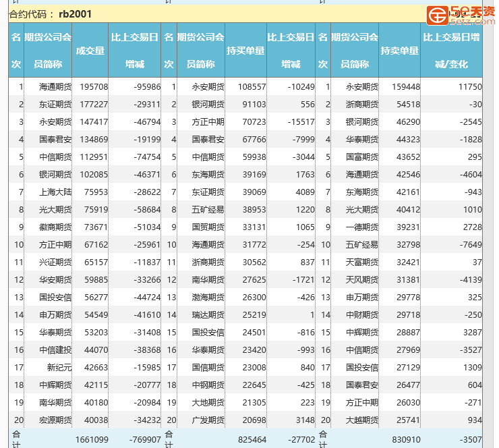Select the 中钢期货 member name
The height and width of the screenshot is (448, 499).
208,385
